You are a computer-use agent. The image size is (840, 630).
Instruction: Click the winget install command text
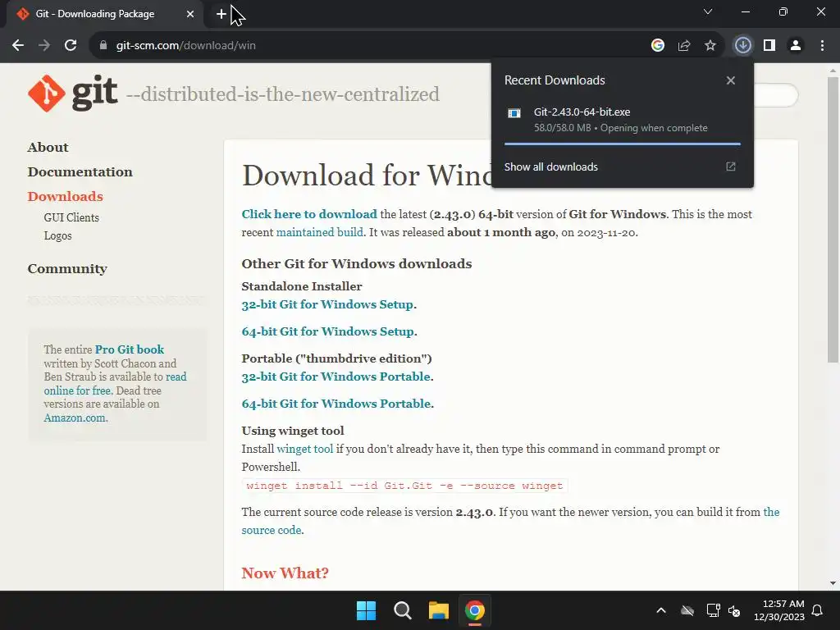tap(404, 486)
